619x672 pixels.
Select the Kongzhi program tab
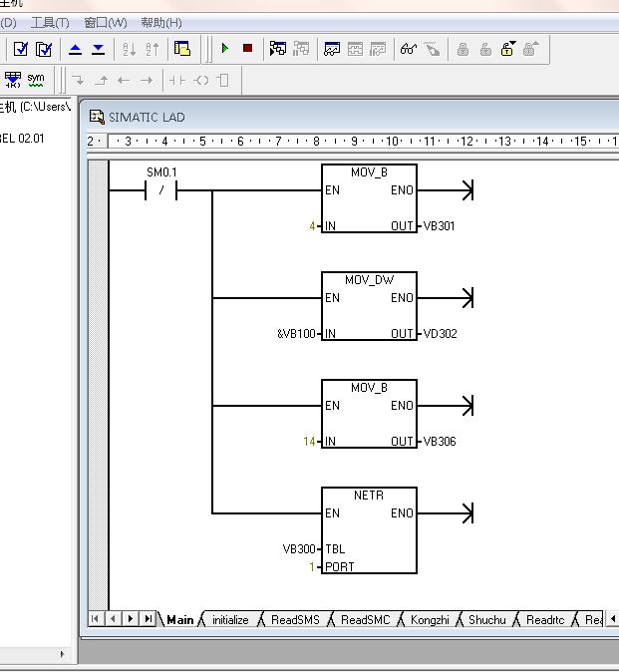tap(430, 619)
